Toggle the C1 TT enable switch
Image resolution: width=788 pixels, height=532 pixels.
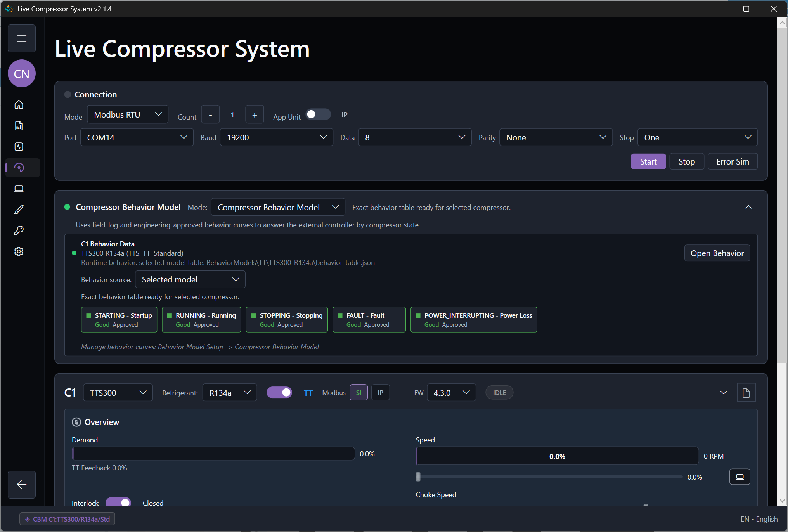point(279,393)
